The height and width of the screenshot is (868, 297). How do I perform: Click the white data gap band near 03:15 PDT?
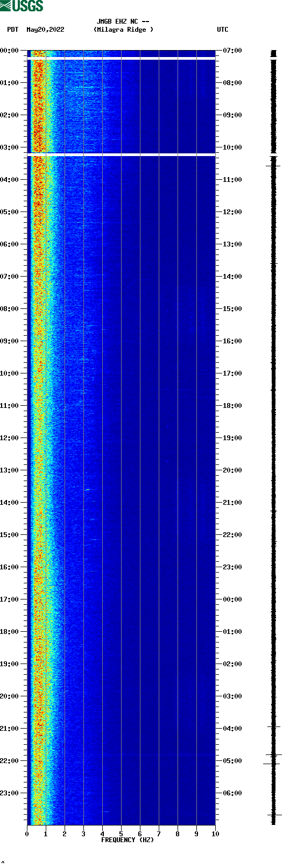point(121,154)
